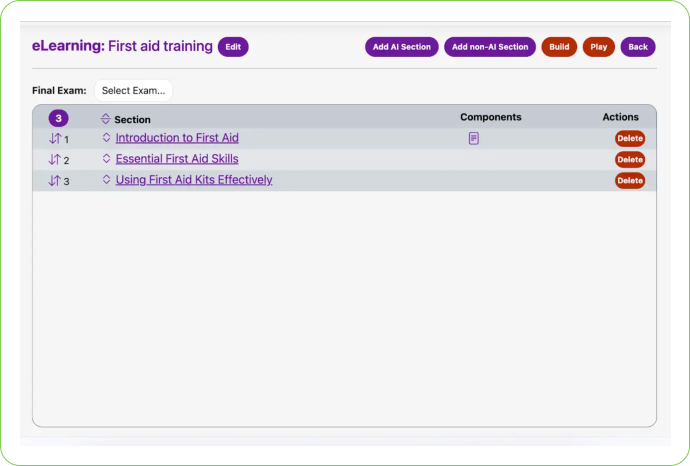The width and height of the screenshot is (690, 466).
Task: Open the Select Exam dropdown
Action: 133,91
